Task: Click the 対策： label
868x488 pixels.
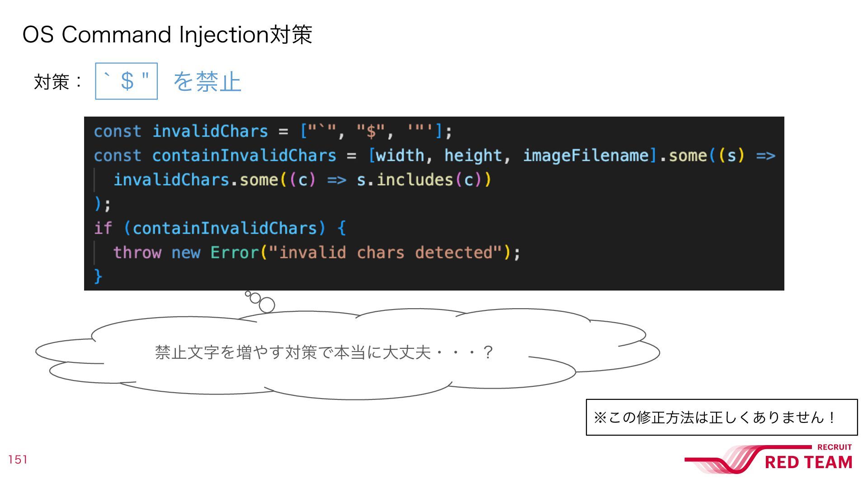Action: click(58, 82)
